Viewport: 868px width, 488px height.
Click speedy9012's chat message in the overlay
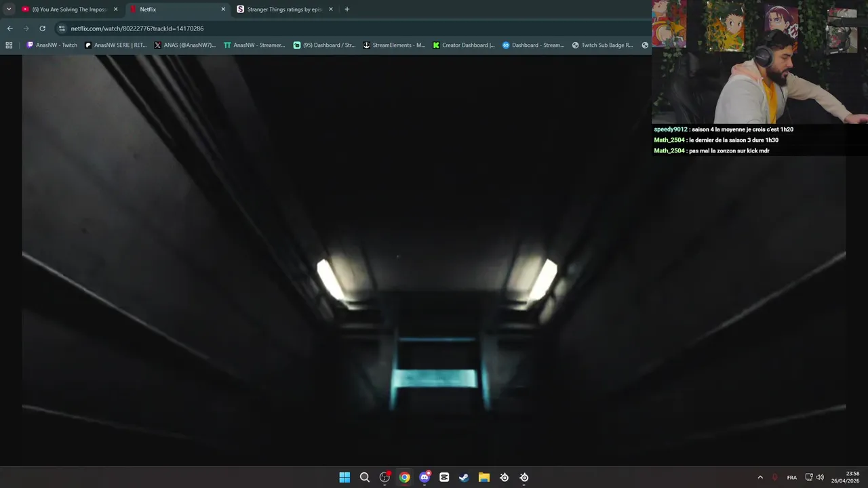click(x=724, y=129)
